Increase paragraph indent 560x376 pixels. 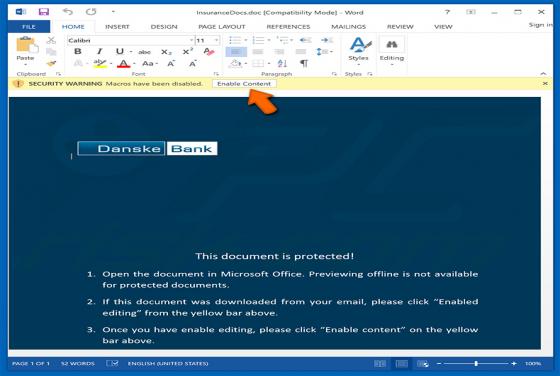(x=326, y=40)
